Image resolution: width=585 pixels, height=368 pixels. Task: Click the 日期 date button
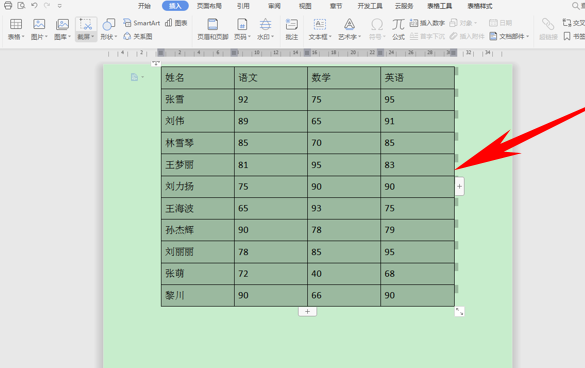tap(500, 23)
